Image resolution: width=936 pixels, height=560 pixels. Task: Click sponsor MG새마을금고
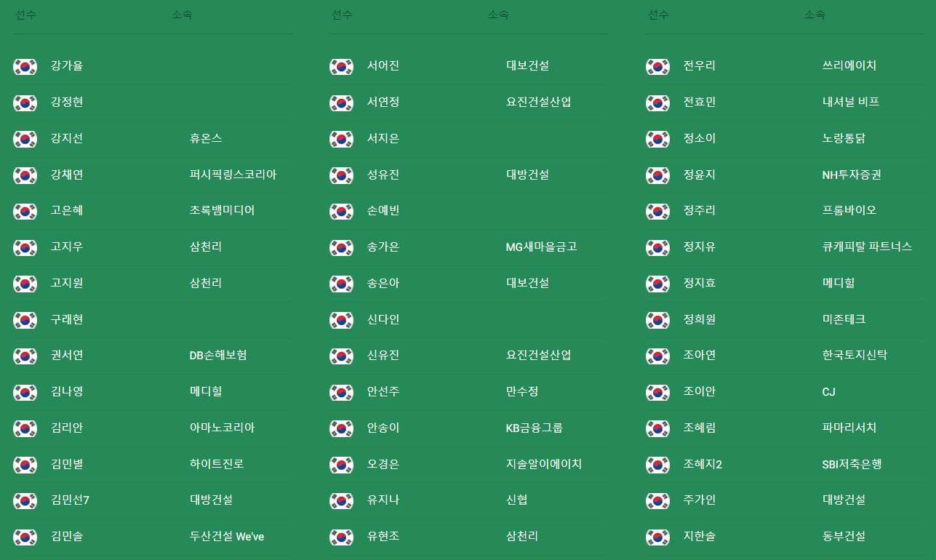(x=541, y=247)
